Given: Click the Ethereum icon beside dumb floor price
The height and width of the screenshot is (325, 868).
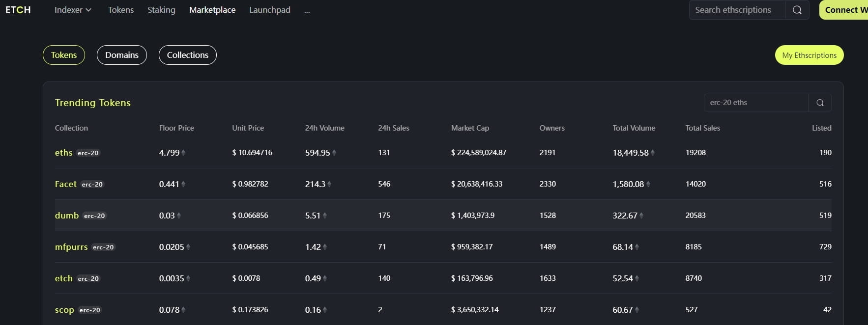Looking at the screenshot, I should (x=179, y=216).
